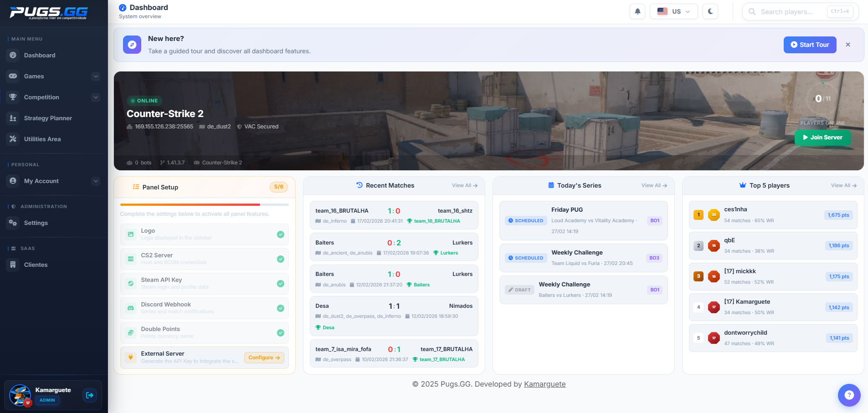Open the help question mark bubble
This screenshot has height=413, width=868.
(x=849, y=395)
